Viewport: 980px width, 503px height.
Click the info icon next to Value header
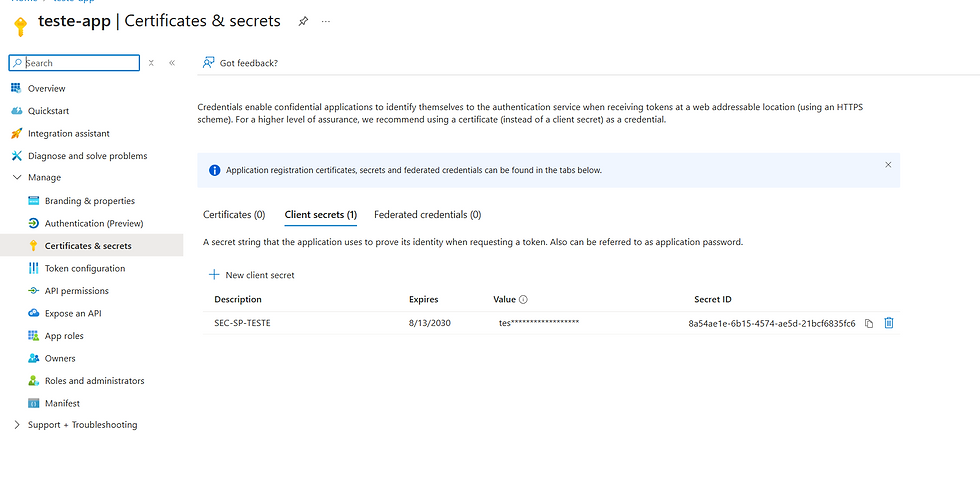point(524,299)
